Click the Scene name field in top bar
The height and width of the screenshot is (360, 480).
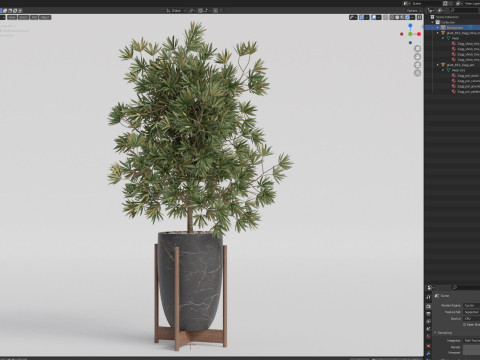click(427, 4)
